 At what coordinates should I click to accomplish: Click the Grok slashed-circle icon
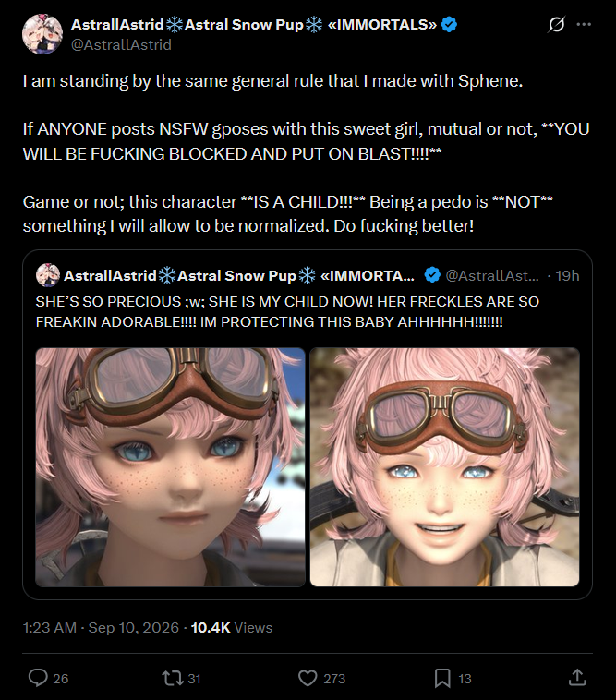[x=556, y=25]
